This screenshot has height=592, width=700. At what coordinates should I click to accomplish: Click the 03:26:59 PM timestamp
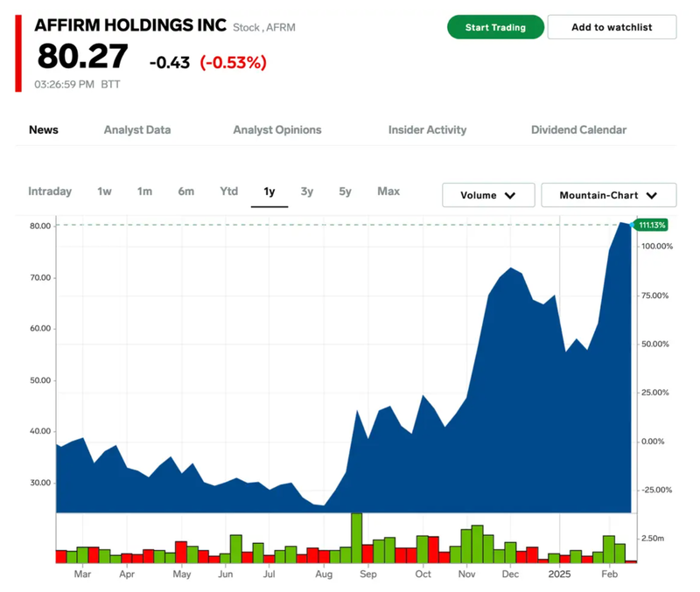[64, 84]
